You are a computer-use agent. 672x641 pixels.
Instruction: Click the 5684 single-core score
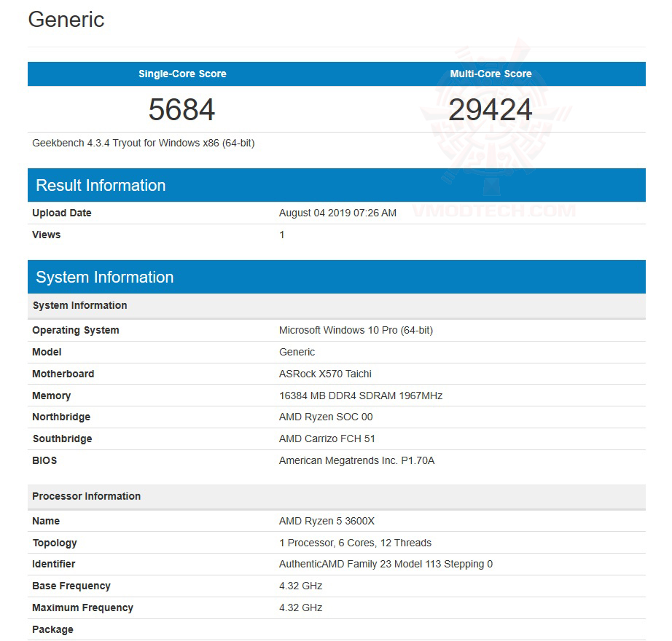pos(181,109)
